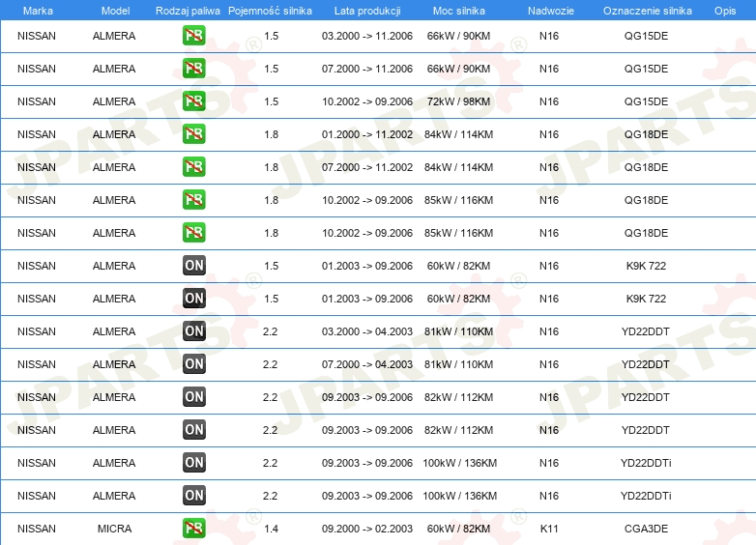Click ALMERA in the 72kW / 98KM row
756x545 pixels.
[114, 101]
